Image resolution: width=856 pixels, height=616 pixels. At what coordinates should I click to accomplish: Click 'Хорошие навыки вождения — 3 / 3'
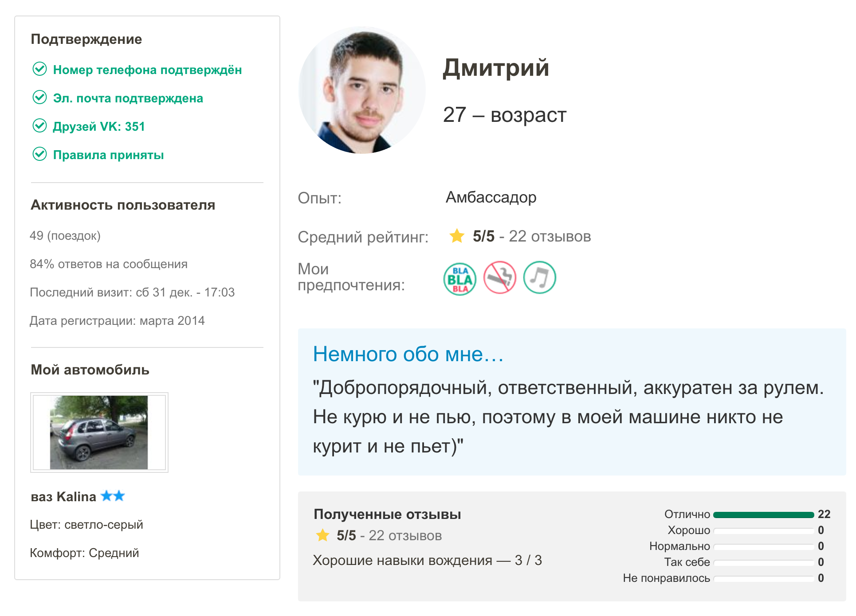(427, 560)
